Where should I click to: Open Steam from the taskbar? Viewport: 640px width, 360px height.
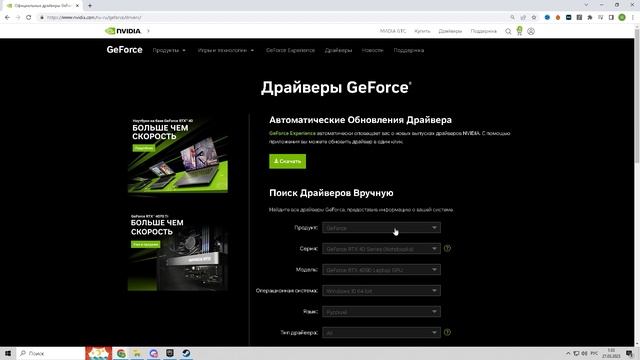pyautogui.click(x=186, y=353)
